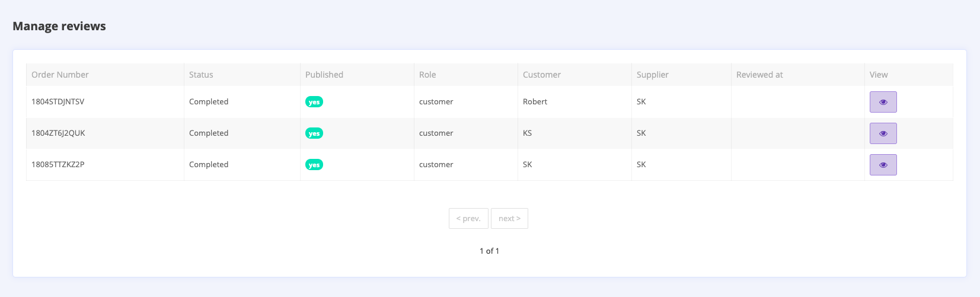The image size is (980, 297).
Task: View review for order 1804ZT6J2QUK
Action: coord(883,133)
